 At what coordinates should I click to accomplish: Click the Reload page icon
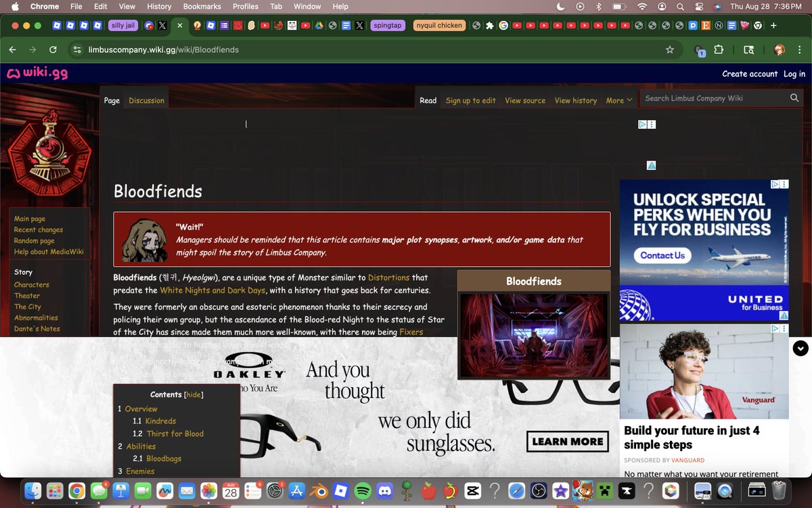tap(53, 49)
